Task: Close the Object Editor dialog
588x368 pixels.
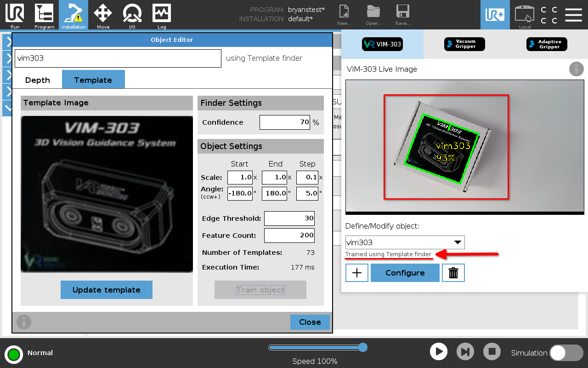Action: tap(310, 322)
